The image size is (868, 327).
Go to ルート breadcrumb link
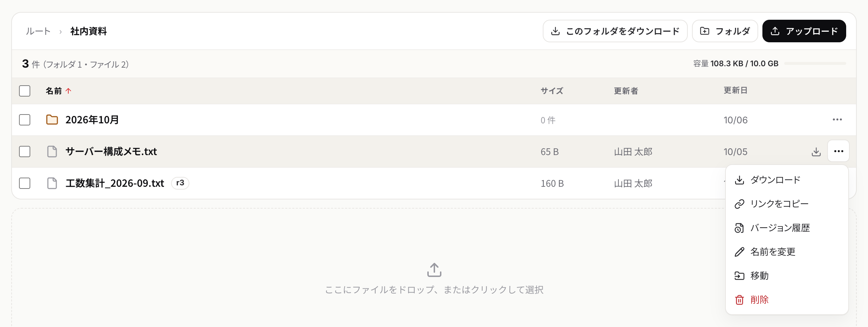point(38,31)
